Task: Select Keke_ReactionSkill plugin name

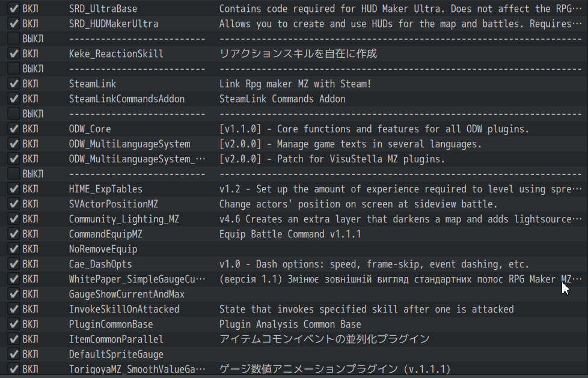Action: click(116, 53)
